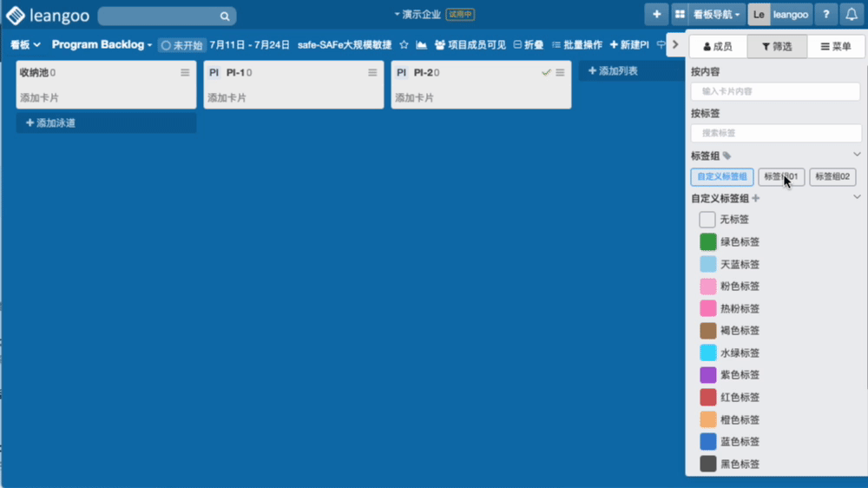Switch to the 成员 tab
The width and height of the screenshot is (868, 488).
718,47
